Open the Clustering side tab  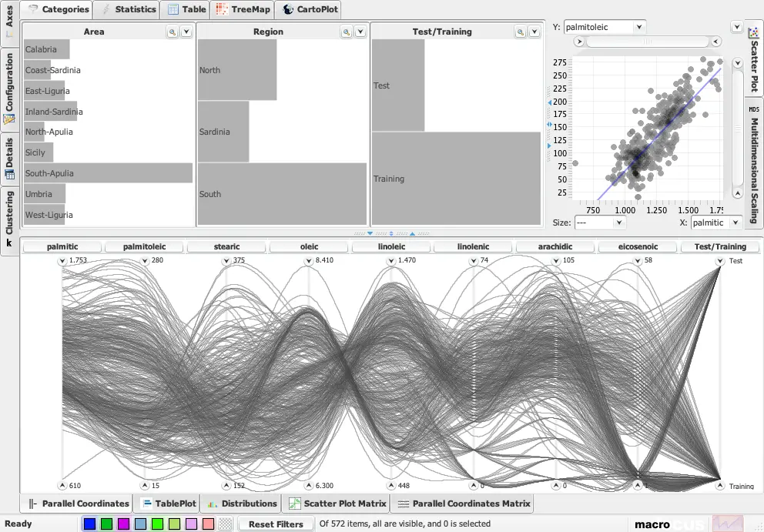9,212
